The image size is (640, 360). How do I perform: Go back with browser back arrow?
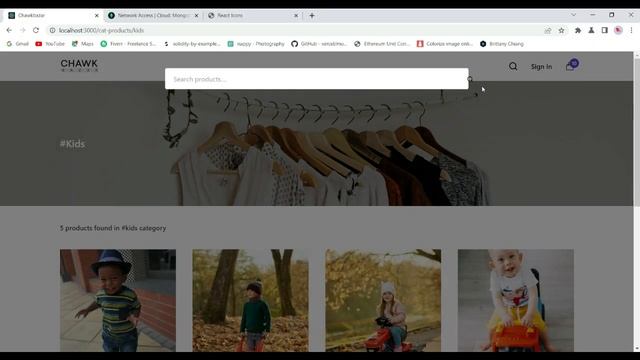[9, 30]
